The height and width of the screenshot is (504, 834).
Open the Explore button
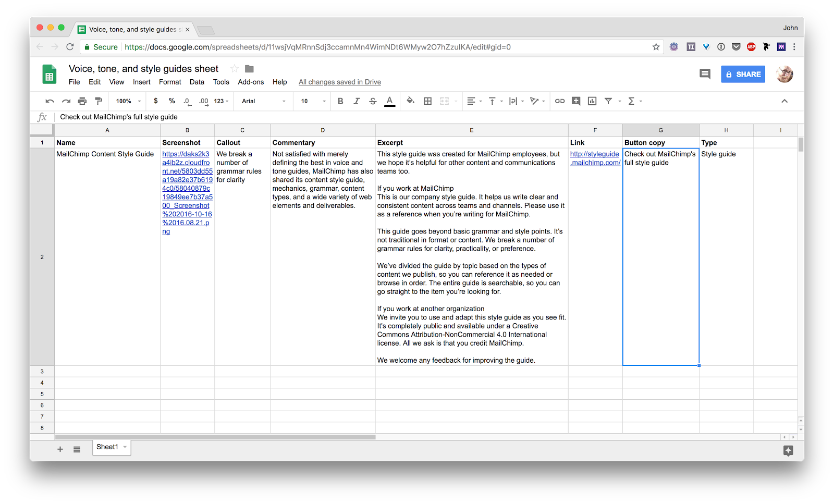pyautogui.click(x=788, y=450)
